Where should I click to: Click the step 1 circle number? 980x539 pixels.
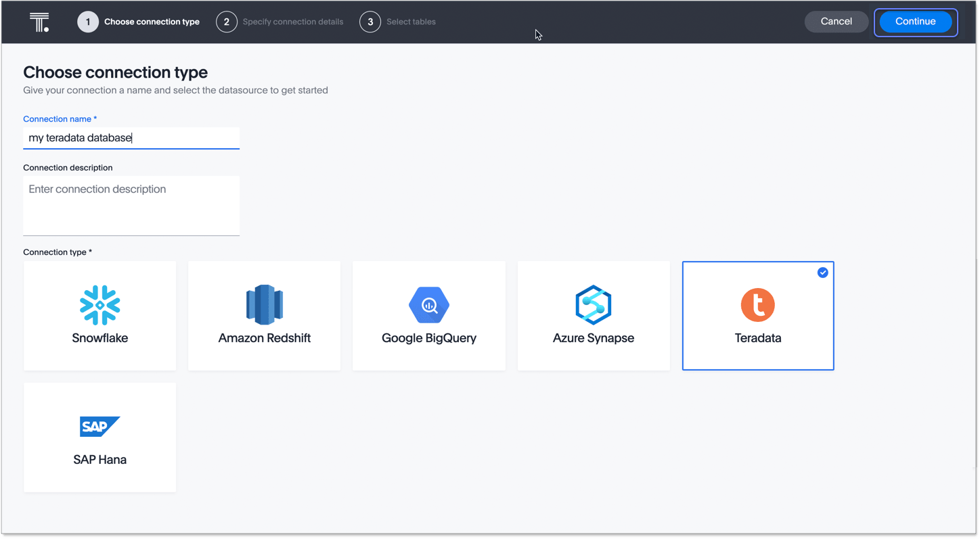88,22
